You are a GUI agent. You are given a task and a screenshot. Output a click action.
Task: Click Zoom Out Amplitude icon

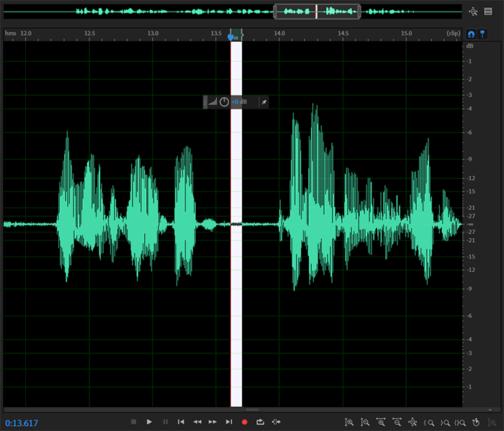(x=365, y=422)
